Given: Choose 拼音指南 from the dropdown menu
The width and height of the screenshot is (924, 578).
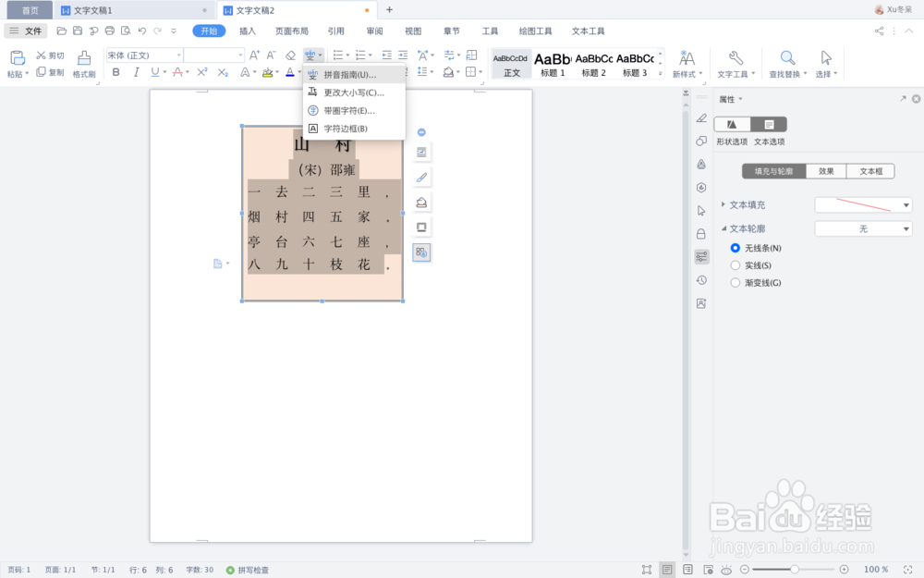Looking at the screenshot, I should coord(354,75).
